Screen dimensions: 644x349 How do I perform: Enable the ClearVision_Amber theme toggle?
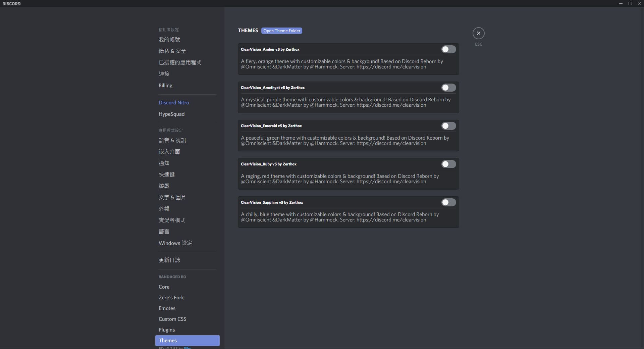coord(448,49)
